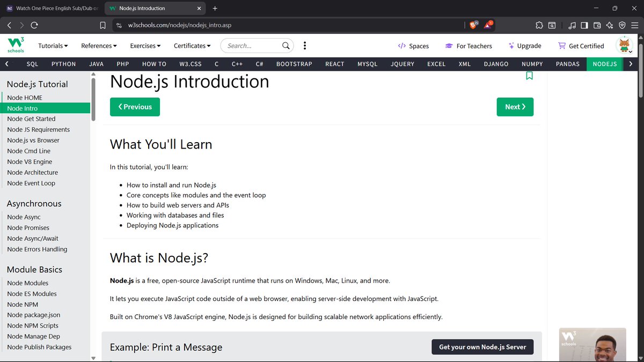Go back to the previous page
This screenshot has width=644, height=362.
(x=9, y=25)
